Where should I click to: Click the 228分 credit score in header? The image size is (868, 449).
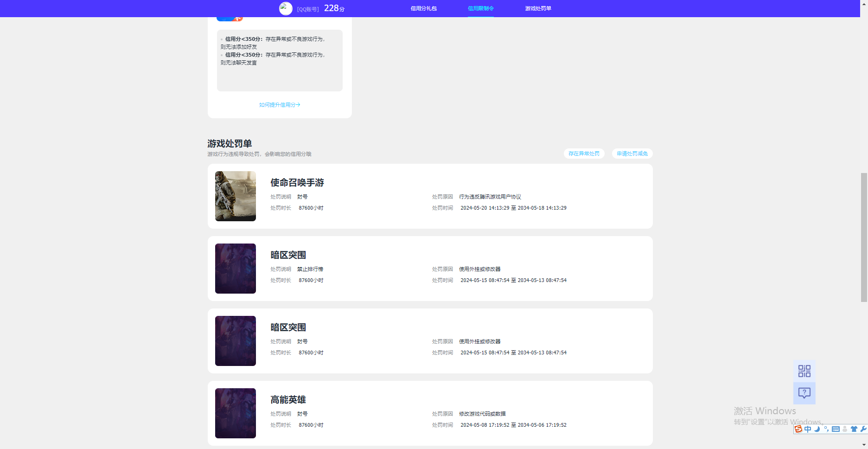pos(334,8)
